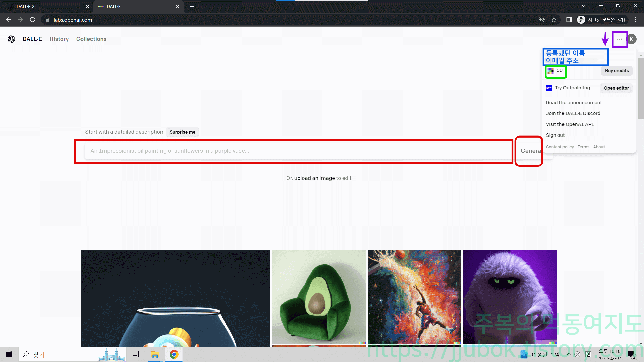Expand the tab search chevron
This screenshot has width=644, height=362.
583,6
